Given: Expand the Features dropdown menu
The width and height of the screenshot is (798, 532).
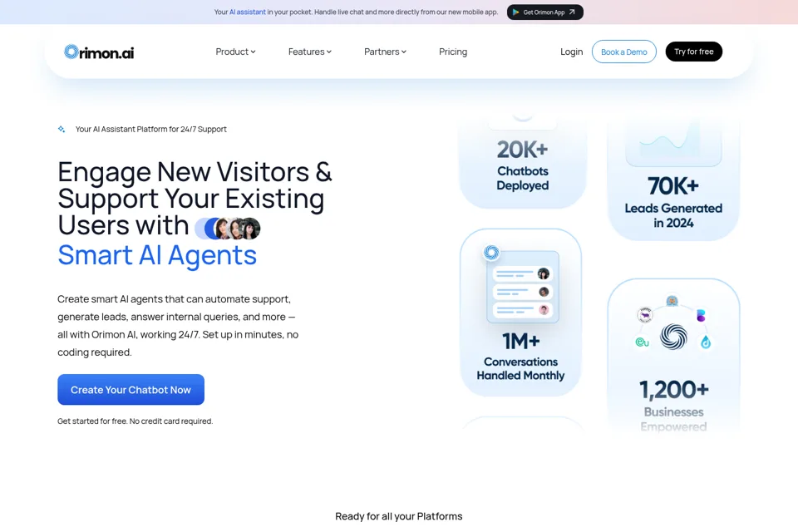Looking at the screenshot, I should (x=309, y=52).
